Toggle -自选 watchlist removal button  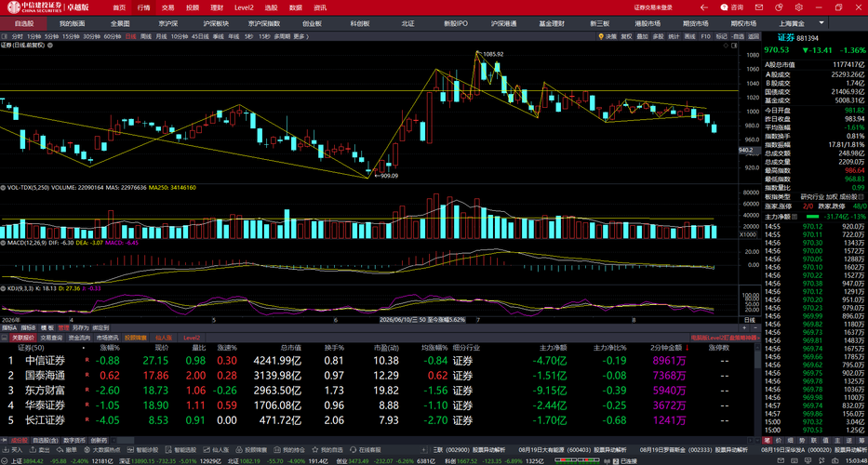pyautogui.click(x=738, y=36)
